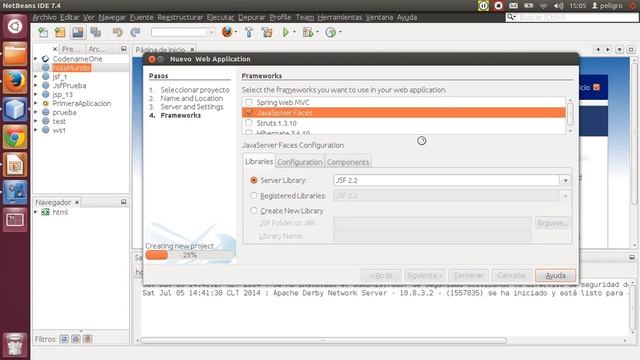
Task: Launch Google Chrome from the Ubuntu launcher
Action: click(x=15, y=137)
